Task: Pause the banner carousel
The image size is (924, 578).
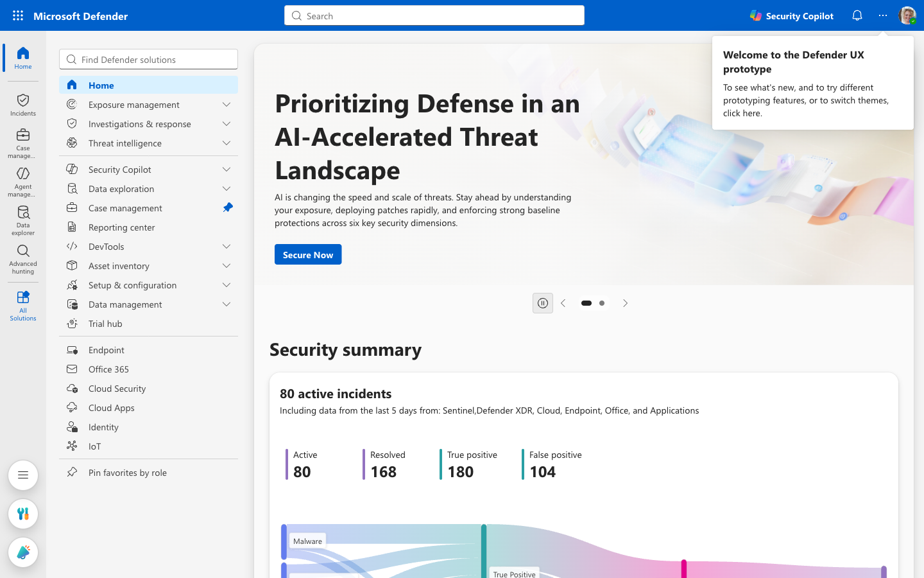Action: point(543,303)
